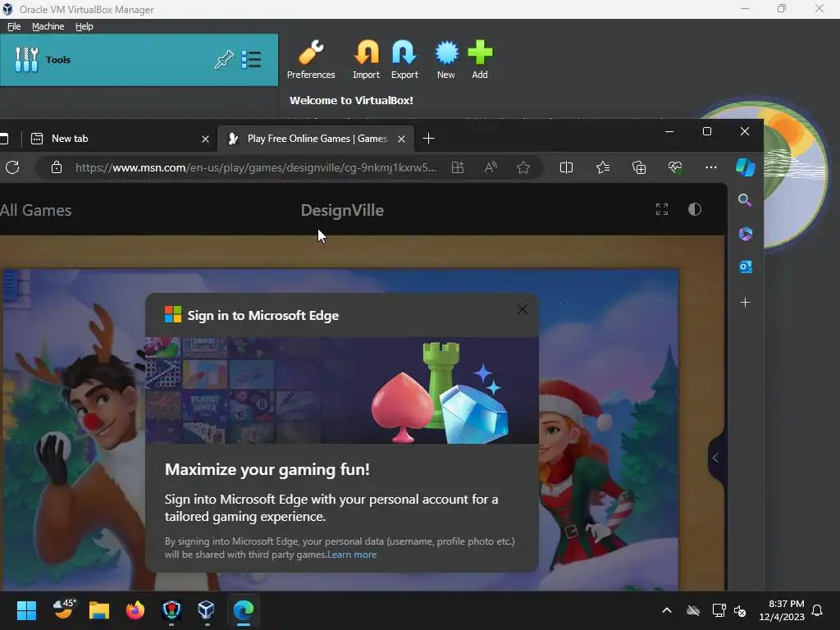840x630 pixels.
Task: Open the Machine menu in VirtualBox
Action: coord(48,26)
